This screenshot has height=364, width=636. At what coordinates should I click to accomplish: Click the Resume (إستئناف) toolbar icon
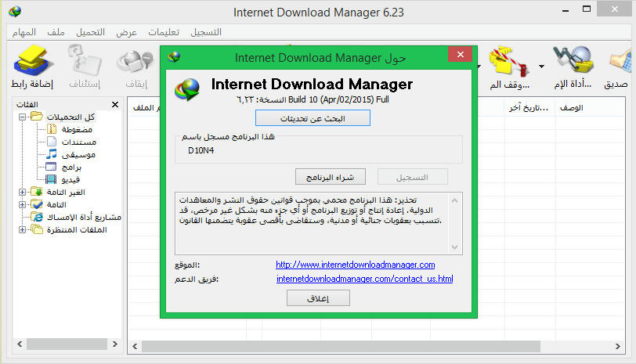85,67
